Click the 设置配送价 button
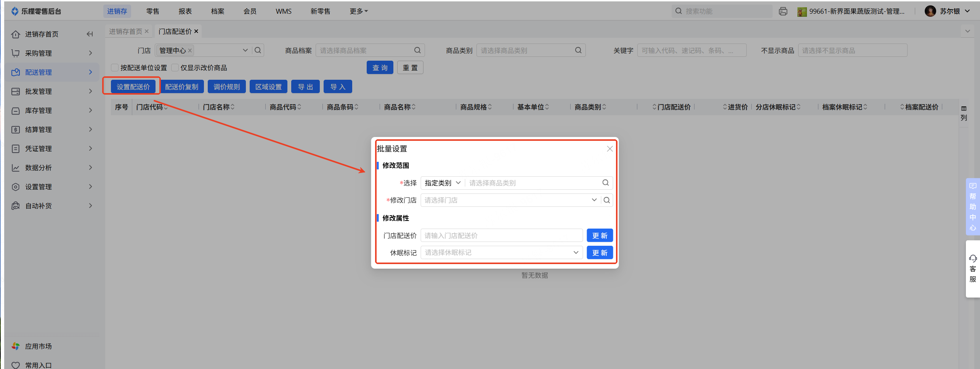 click(133, 87)
